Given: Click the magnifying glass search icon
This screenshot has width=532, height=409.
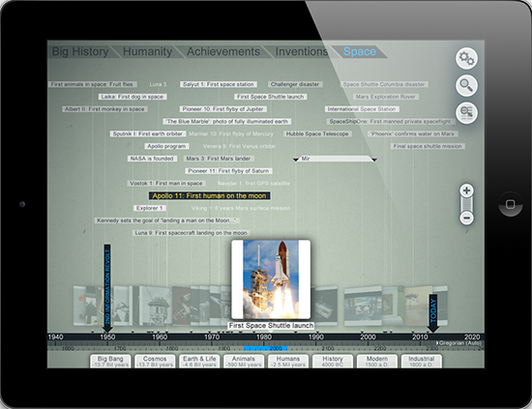Looking at the screenshot, I should pyautogui.click(x=466, y=85).
